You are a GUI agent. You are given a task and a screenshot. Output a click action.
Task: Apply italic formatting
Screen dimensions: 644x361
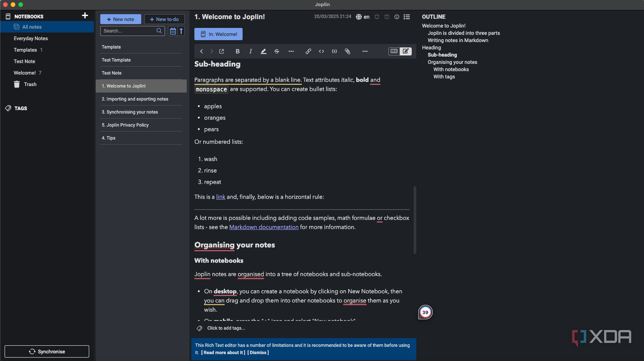251,51
